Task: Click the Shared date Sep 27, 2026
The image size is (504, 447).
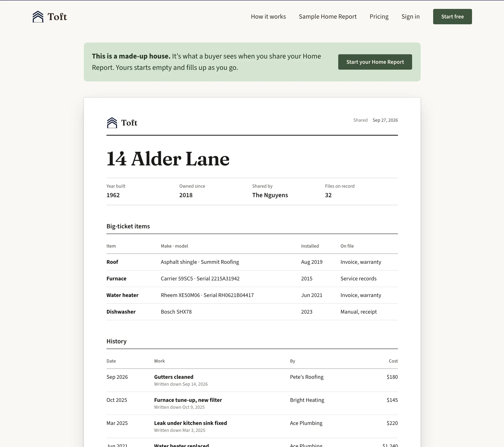Action: (x=385, y=120)
